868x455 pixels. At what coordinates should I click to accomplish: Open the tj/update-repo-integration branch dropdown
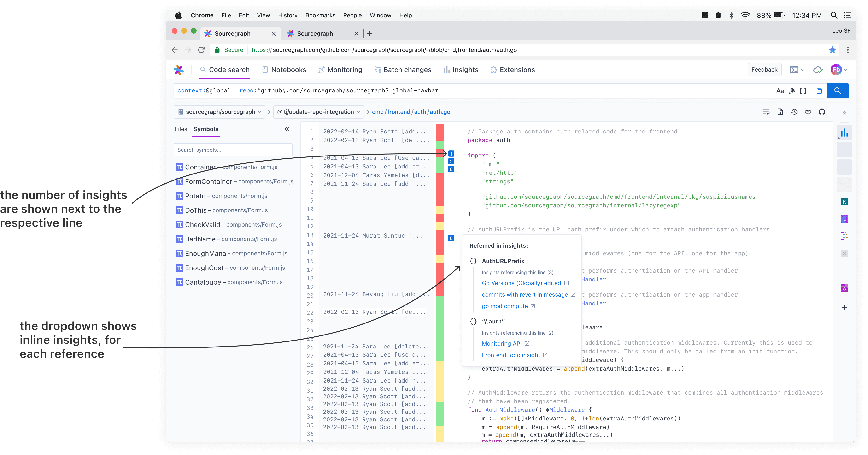click(318, 112)
